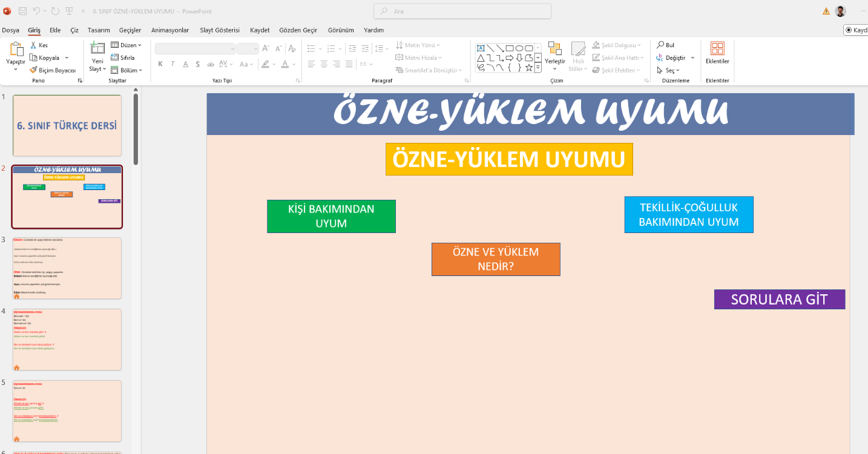Screen dimensions: 868x454
Task: Click the Yapıştır paste icon
Action: pos(16,49)
